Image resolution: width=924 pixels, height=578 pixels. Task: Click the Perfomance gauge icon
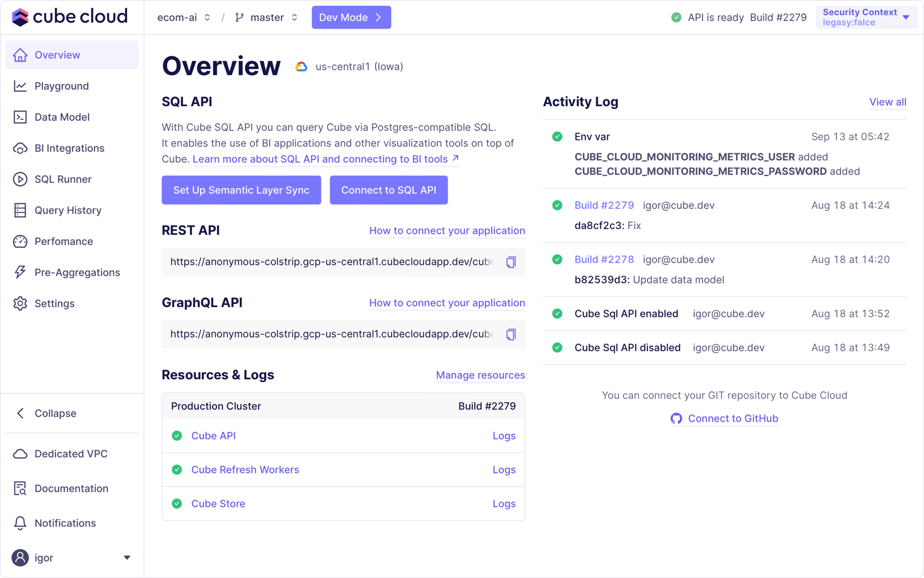tap(20, 242)
